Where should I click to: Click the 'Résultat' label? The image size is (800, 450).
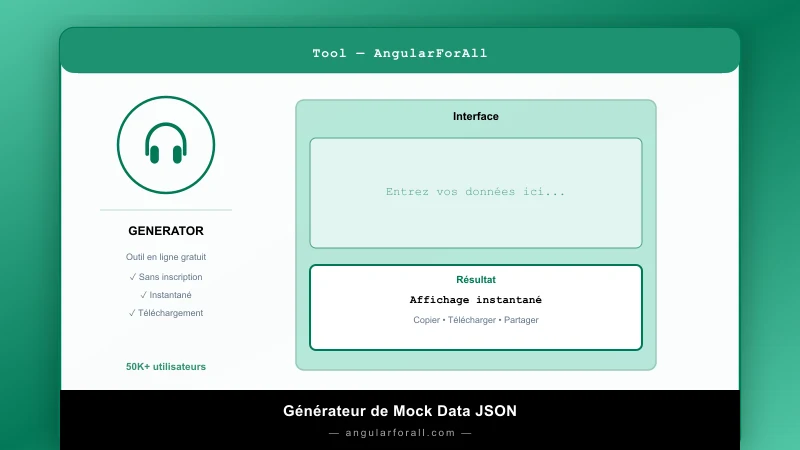click(476, 280)
